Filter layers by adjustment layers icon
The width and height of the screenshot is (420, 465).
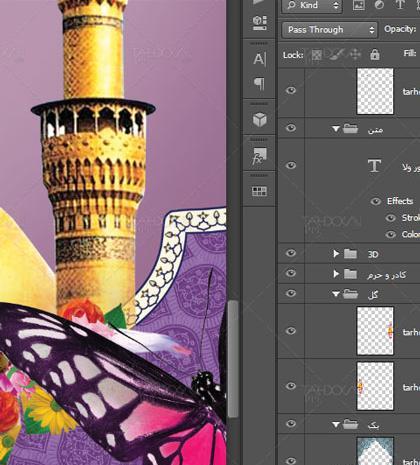coord(379,5)
